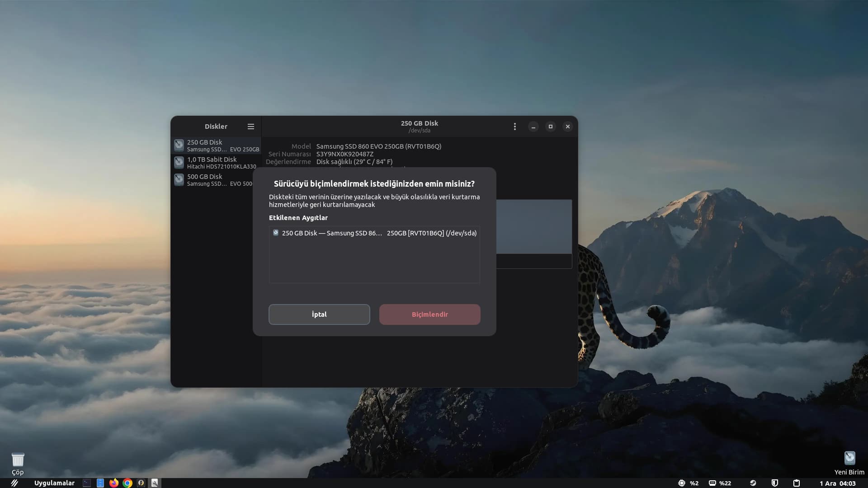Select the 500 GB Disk entry

pos(217,180)
